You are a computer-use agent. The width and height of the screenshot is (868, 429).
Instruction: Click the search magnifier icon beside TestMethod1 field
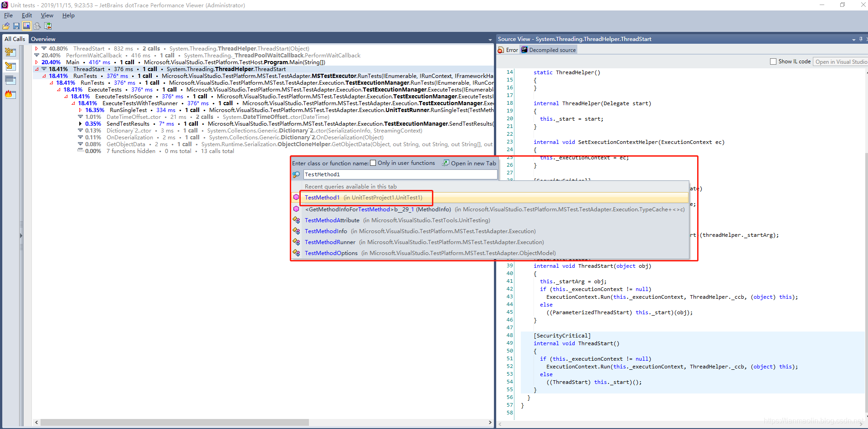(x=296, y=174)
